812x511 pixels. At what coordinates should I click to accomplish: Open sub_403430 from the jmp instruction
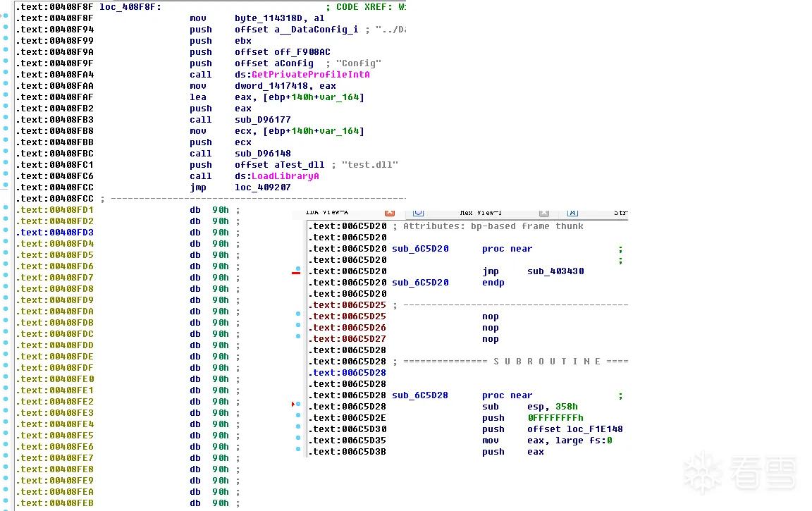tap(555, 271)
